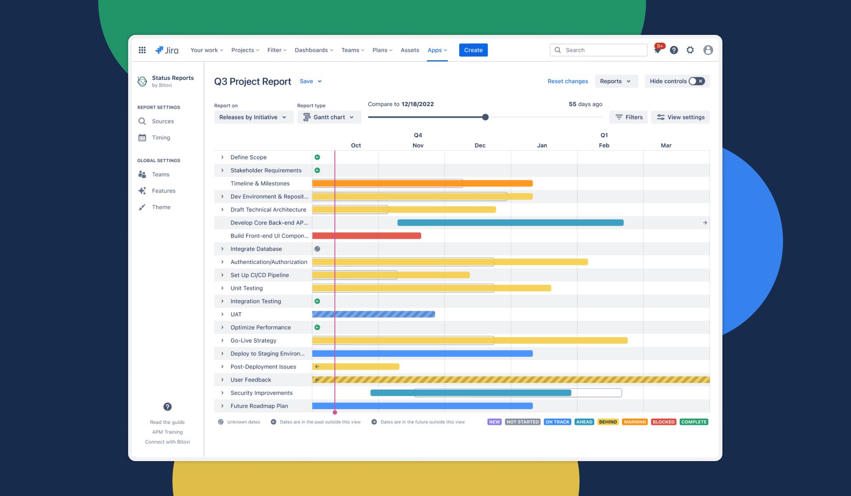851x496 pixels.
Task: Open the Releases by Initiative dropdown
Action: tap(253, 117)
